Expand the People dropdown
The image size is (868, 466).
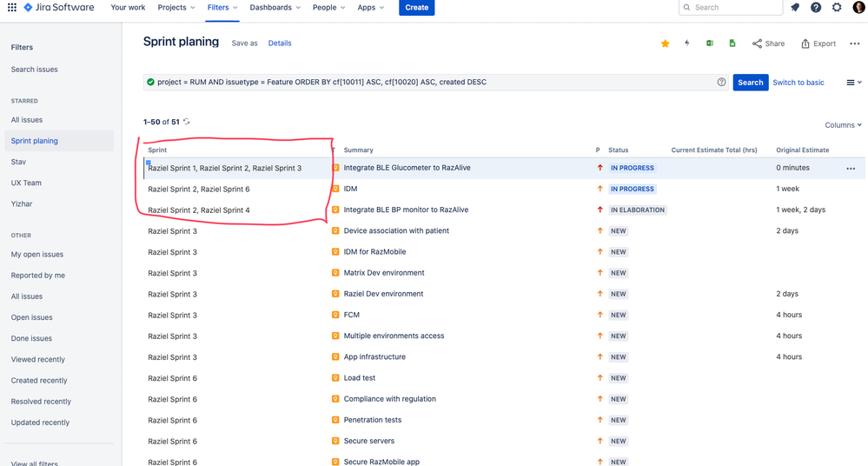pos(328,7)
